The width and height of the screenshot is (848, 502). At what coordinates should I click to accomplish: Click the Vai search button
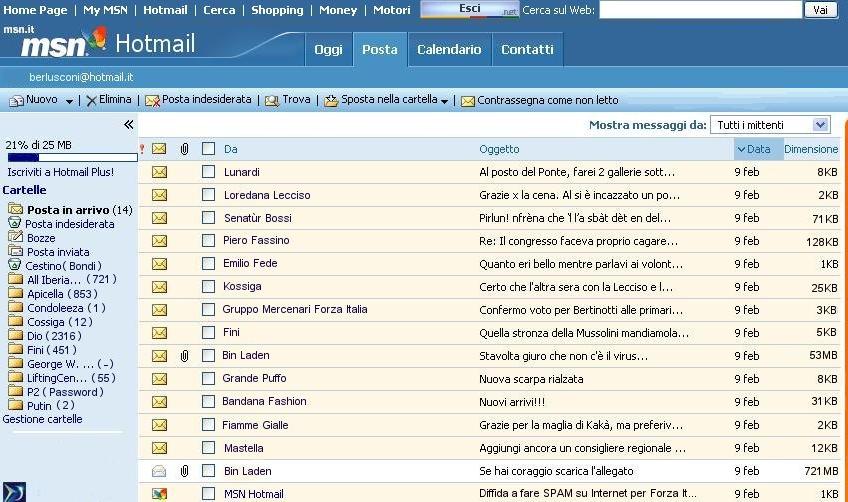point(820,10)
